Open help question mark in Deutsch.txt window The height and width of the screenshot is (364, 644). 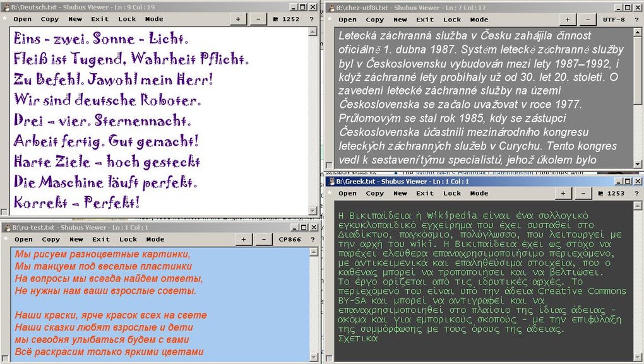pyautogui.click(x=312, y=19)
